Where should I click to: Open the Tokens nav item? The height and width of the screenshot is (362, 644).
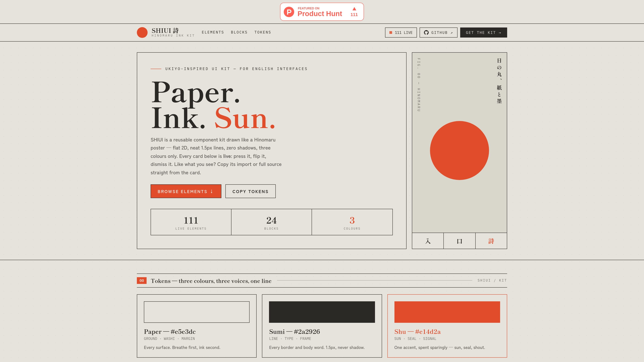(x=262, y=32)
